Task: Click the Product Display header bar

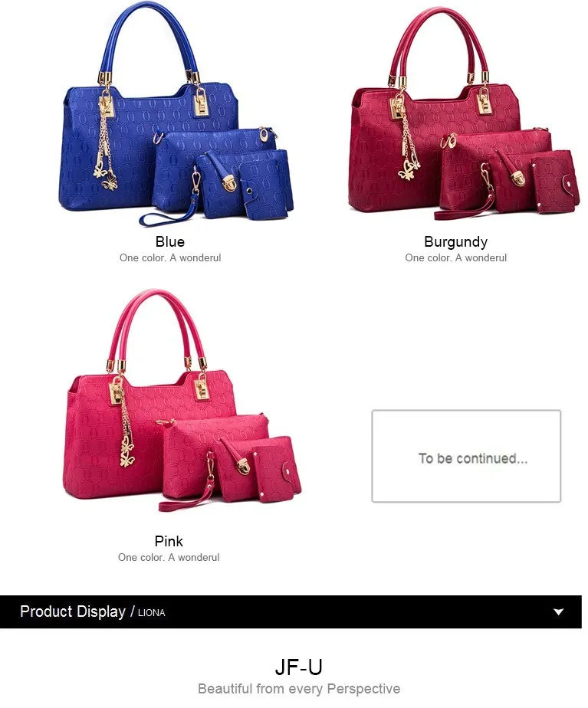Action: point(291,611)
